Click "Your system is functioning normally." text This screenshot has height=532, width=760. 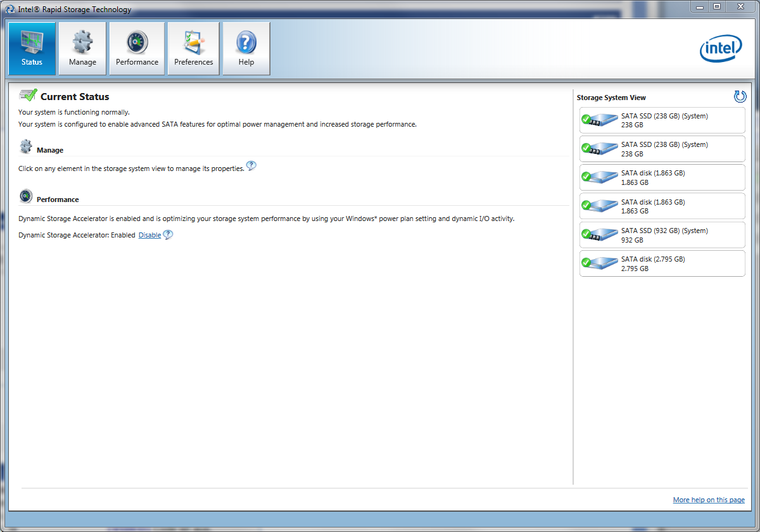click(x=74, y=112)
